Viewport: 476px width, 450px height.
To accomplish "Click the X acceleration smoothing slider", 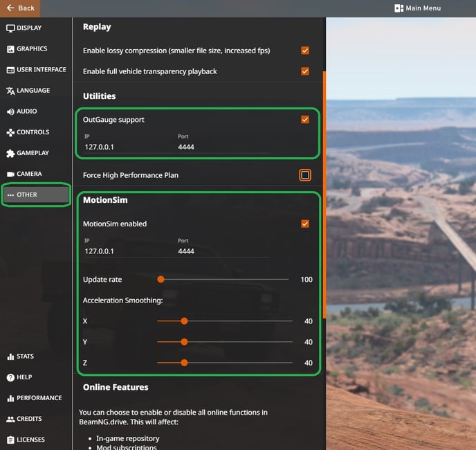I will coord(225,321).
